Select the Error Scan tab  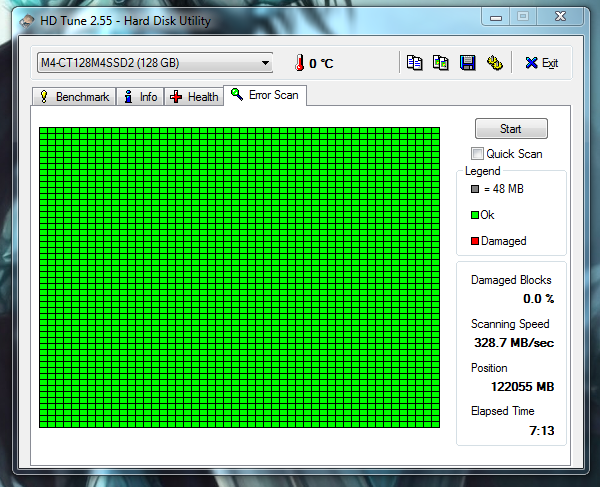(265, 95)
